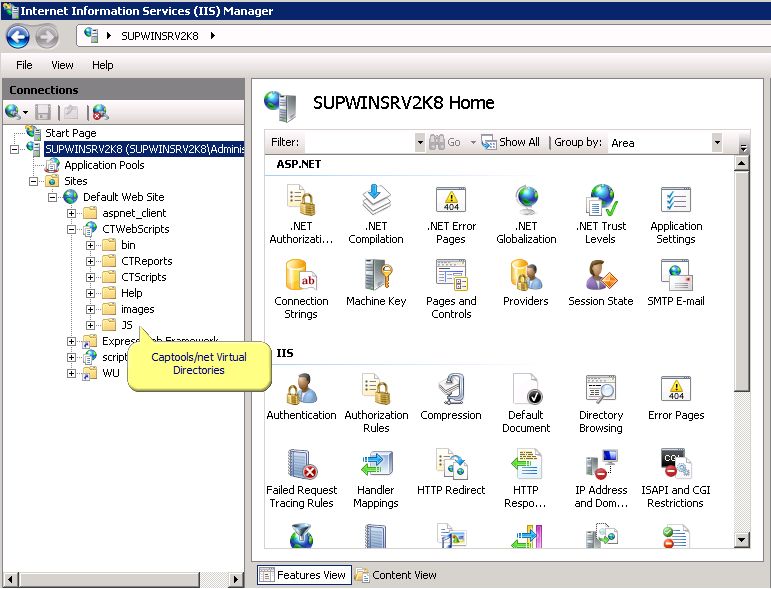Open the Session State feature
Viewport: 771px width, 589px height.
pyautogui.click(x=601, y=283)
